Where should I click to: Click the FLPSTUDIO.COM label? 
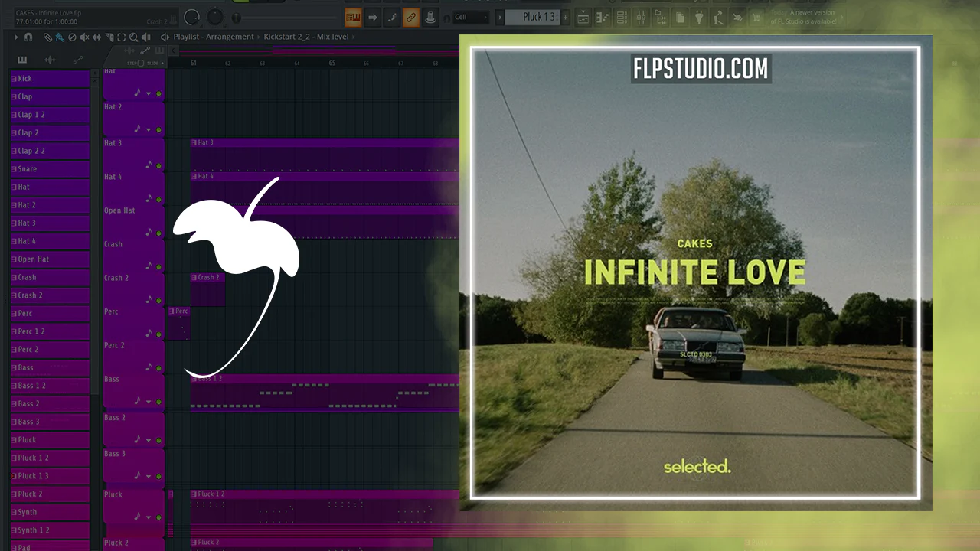pyautogui.click(x=701, y=69)
